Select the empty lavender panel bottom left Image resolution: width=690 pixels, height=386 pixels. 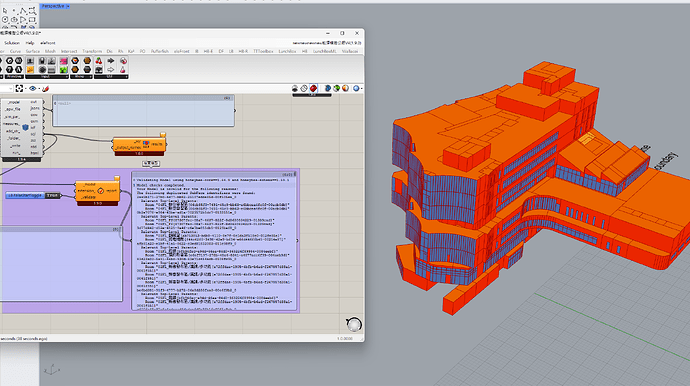[61, 264]
